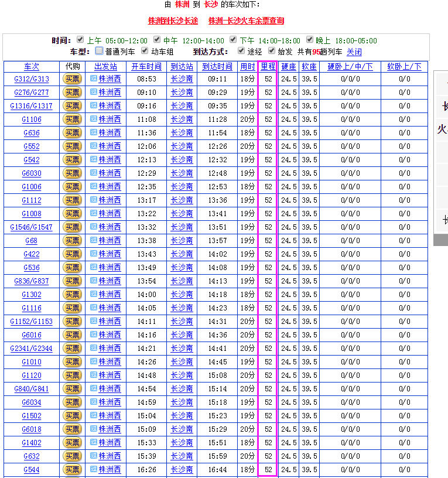The image size is (448, 478).
Task: Enable the 普通列车 train type checkbox
Action: point(99,50)
